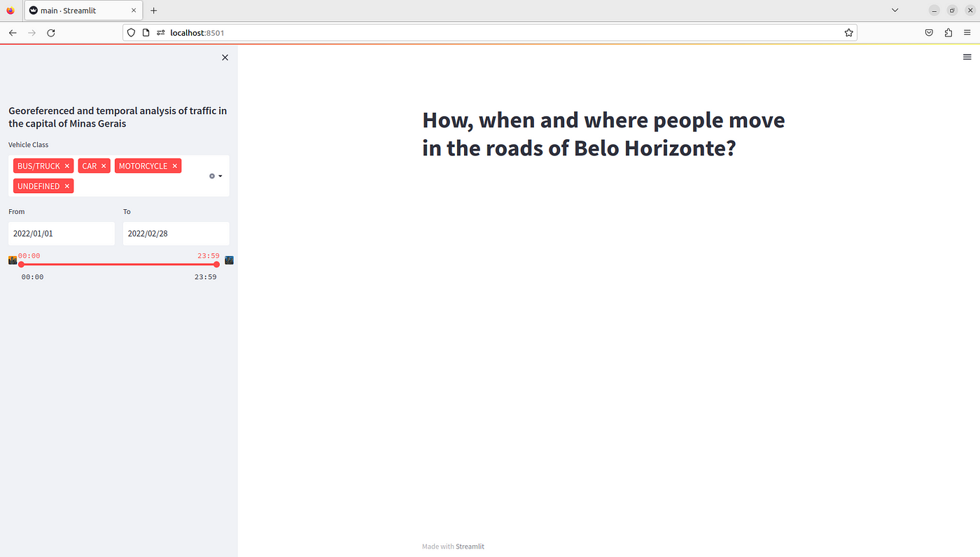This screenshot has width=980, height=557.
Task: Click the black 23:59 label under the slider
Action: click(206, 277)
